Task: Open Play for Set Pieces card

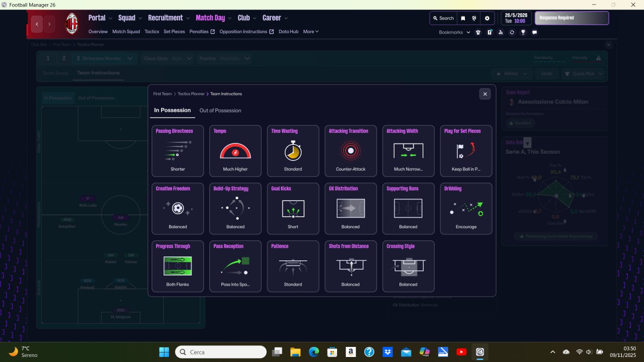Action: 466,151
